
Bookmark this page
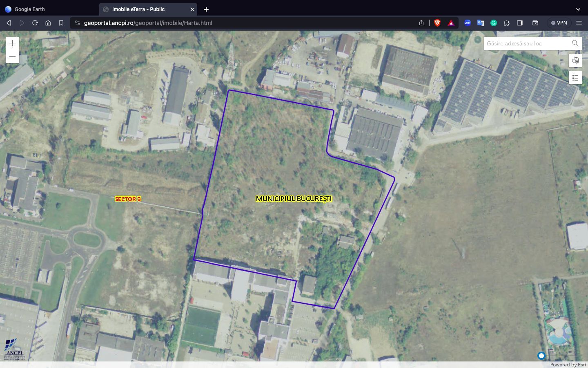tap(61, 23)
